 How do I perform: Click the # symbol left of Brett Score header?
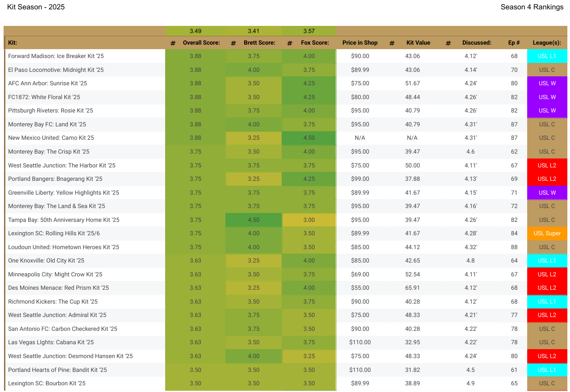(233, 43)
